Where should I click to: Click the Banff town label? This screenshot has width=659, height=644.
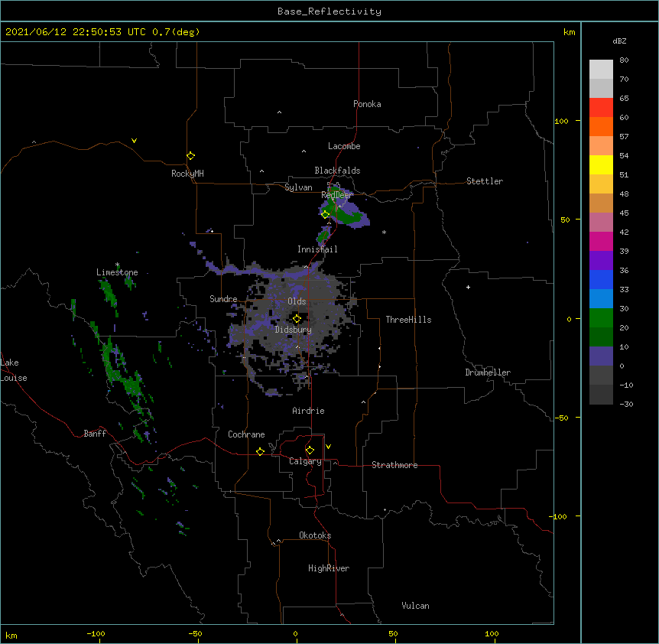click(x=95, y=434)
